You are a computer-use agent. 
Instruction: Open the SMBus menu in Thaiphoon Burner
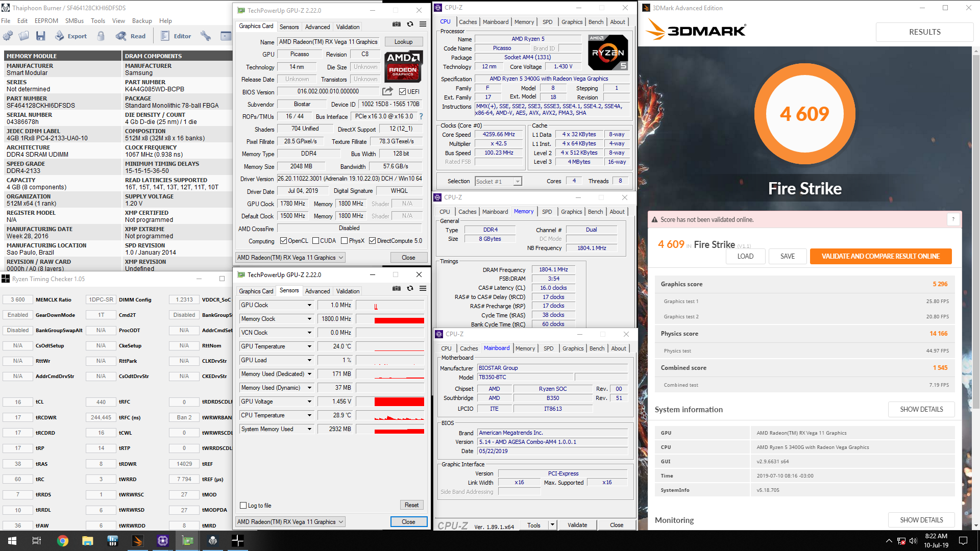[x=75, y=21]
